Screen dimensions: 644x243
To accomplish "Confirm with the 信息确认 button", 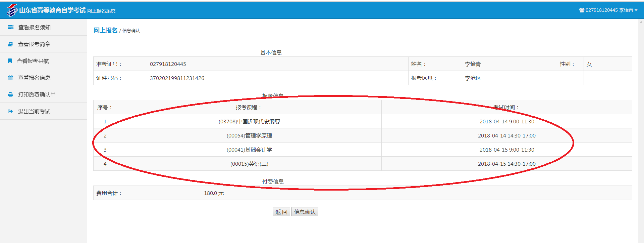I will [x=305, y=212].
